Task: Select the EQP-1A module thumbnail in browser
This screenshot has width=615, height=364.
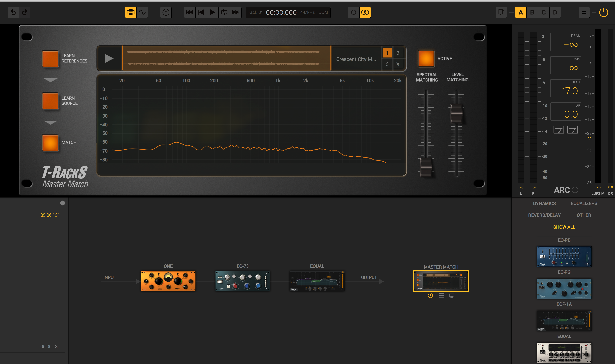Action: (564, 321)
